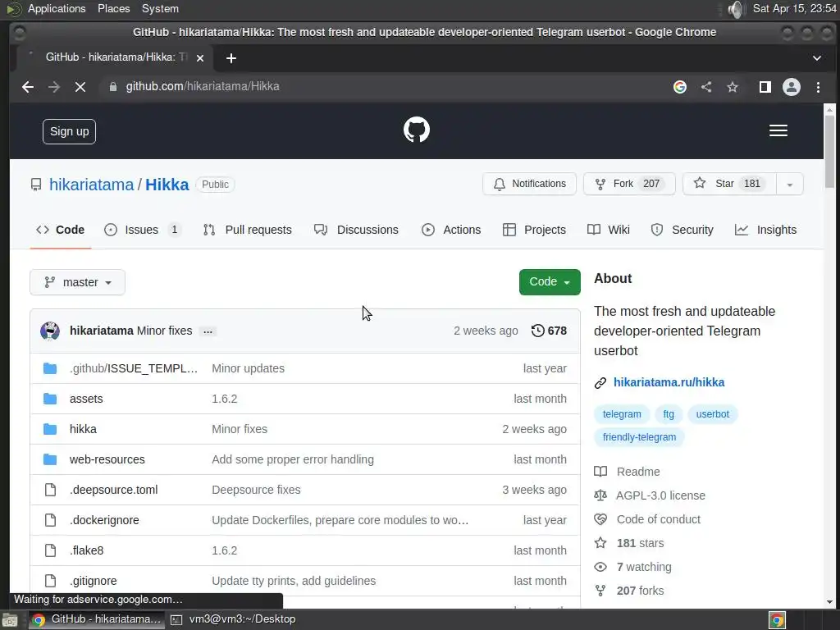The image size is (840, 630).
Task: Open the Actions tab
Action: coord(451,230)
